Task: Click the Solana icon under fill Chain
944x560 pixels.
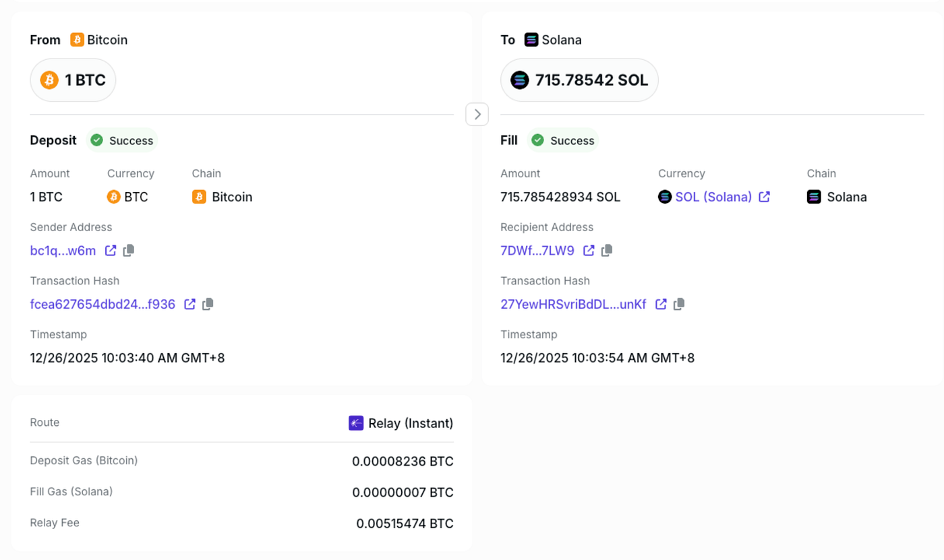Action: coord(814,197)
